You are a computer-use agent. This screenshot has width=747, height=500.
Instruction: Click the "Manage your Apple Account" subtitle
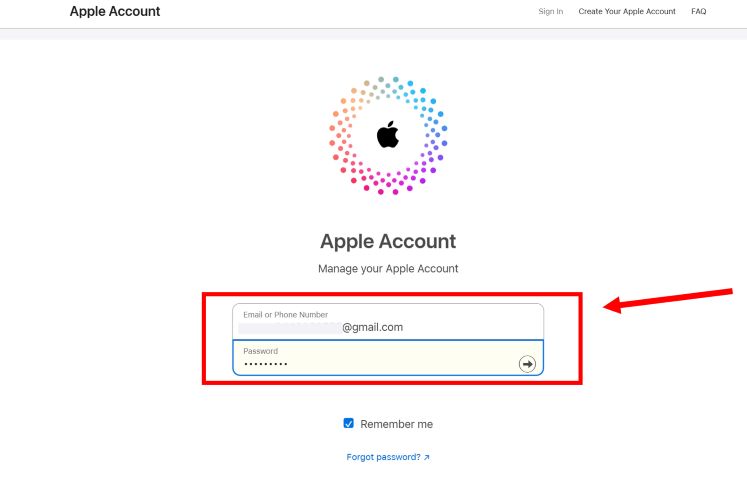click(388, 269)
